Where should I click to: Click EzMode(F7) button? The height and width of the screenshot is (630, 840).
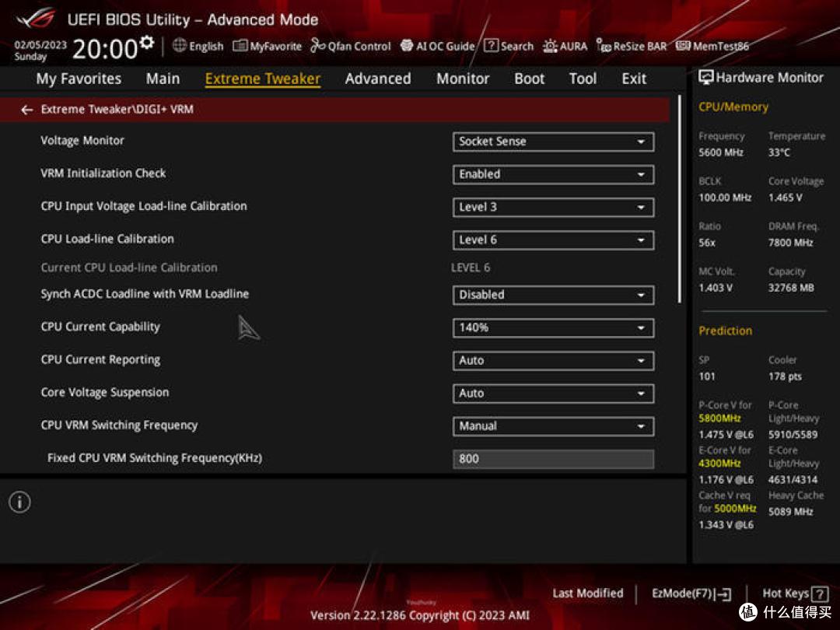click(691, 593)
